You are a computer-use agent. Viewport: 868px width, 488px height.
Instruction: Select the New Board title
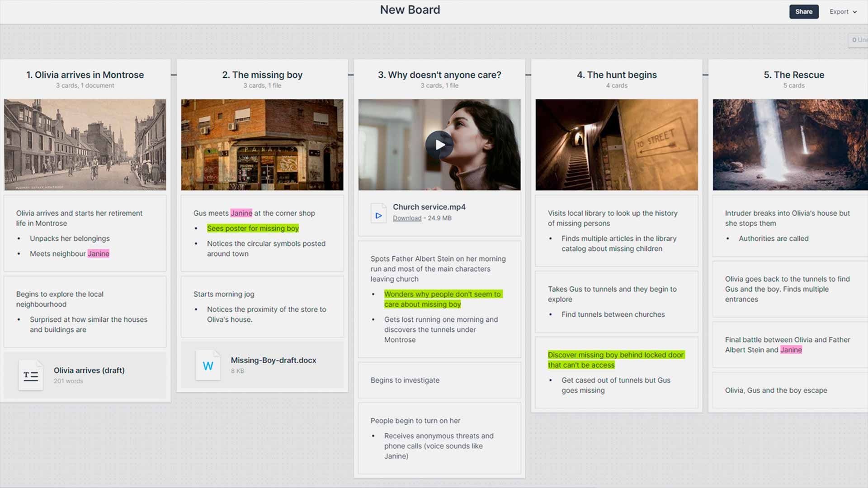coord(410,10)
